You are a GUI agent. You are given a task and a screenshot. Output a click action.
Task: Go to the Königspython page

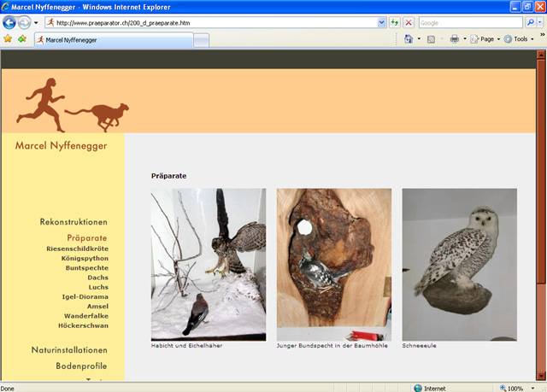tap(85, 258)
